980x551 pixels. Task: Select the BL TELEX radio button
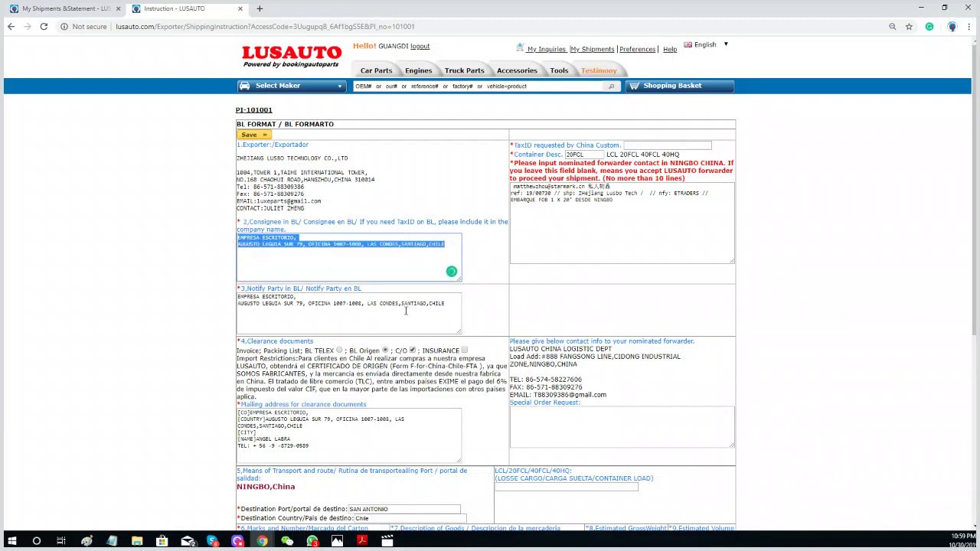point(339,350)
